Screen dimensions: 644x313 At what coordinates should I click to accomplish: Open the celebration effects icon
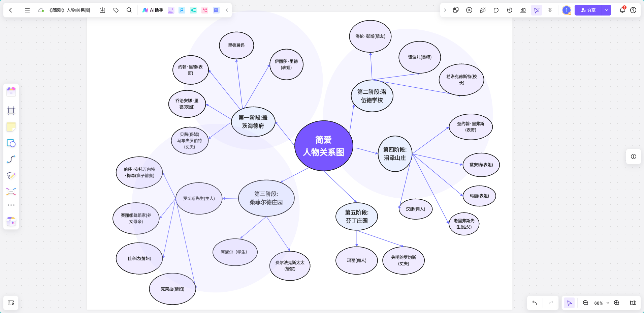click(x=483, y=10)
